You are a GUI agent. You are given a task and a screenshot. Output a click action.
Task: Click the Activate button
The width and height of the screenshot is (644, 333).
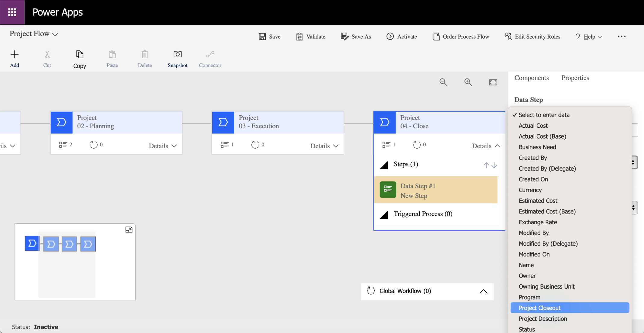coord(402,37)
